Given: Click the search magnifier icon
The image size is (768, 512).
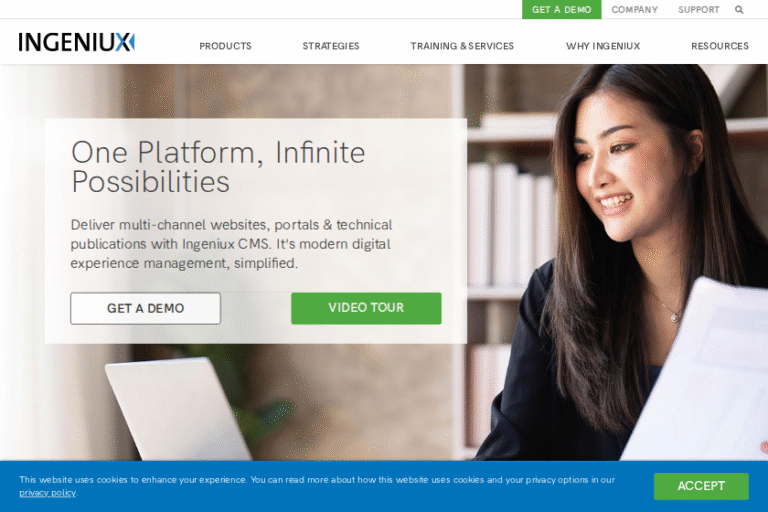Looking at the screenshot, I should tap(739, 9).
